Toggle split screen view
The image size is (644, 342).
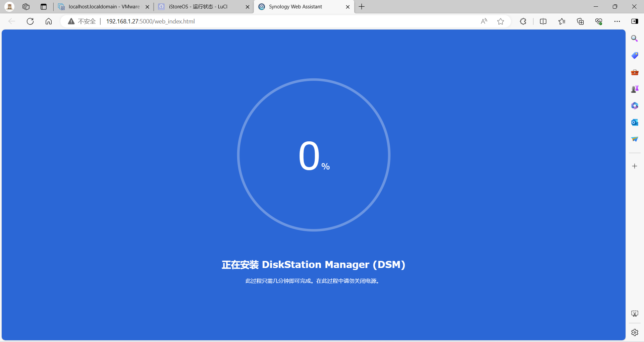543,21
